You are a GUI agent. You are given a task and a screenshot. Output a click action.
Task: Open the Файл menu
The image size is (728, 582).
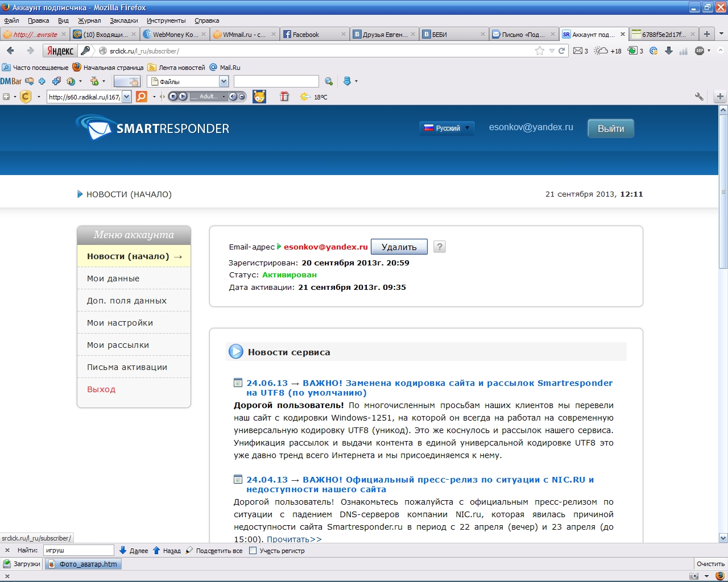(11, 20)
